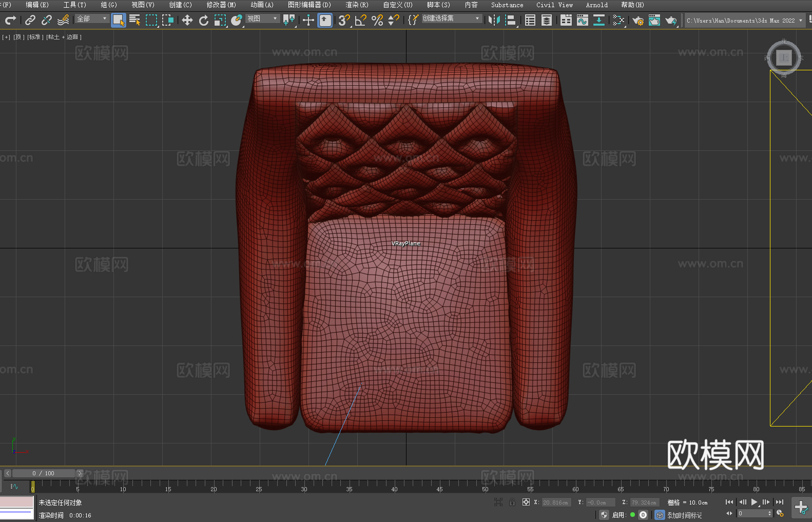Screen dimensions: 812x522
Task: Toggle Percent Snap
Action: point(377,20)
